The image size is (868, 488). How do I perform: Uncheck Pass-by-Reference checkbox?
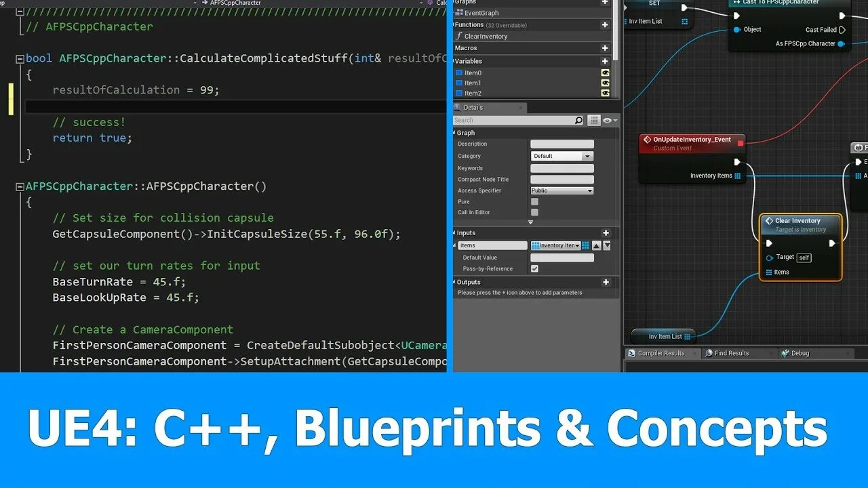[x=534, y=268]
